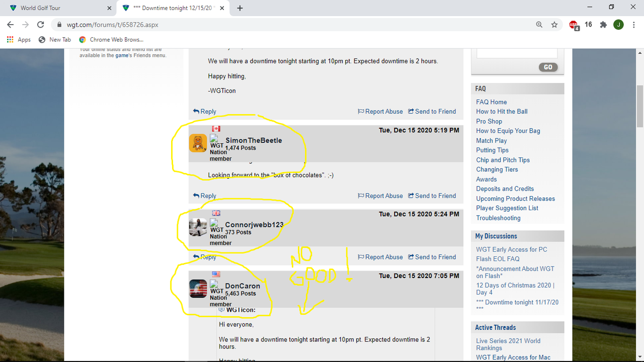This screenshot has width=644, height=362.
Task: Reply to SimonTheBeetle's post
Action: tap(205, 196)
